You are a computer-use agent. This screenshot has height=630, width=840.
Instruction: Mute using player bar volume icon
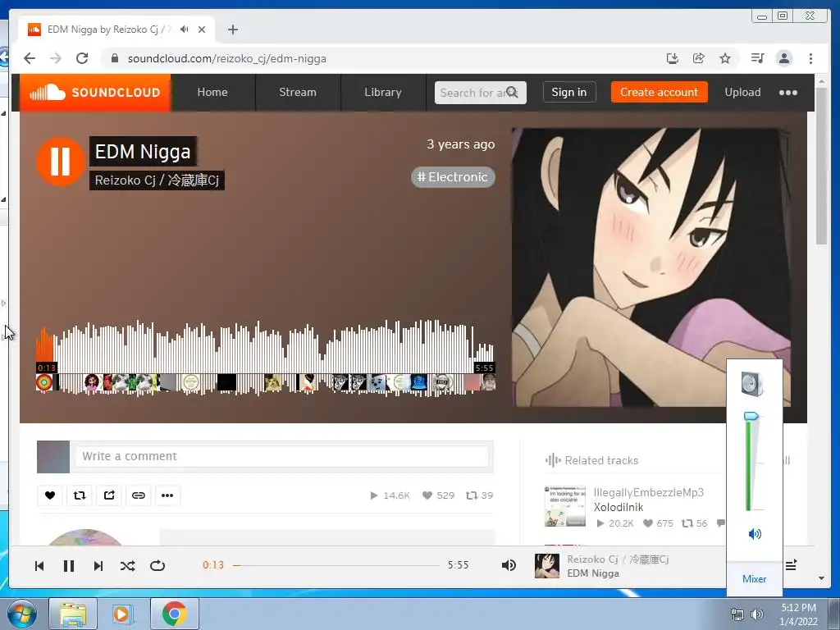[509, 565]
